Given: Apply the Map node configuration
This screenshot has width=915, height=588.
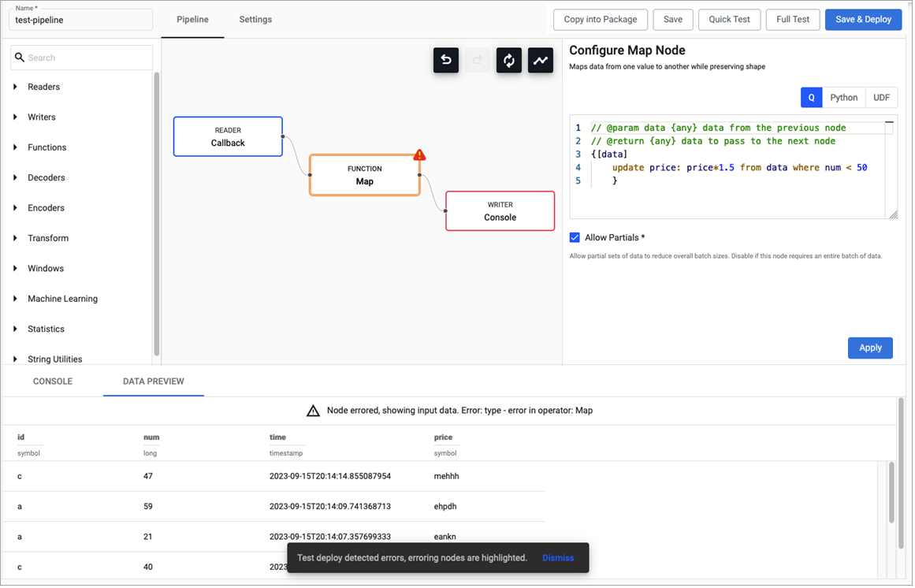Looking at the screenshot, I should tap(870, 348).
